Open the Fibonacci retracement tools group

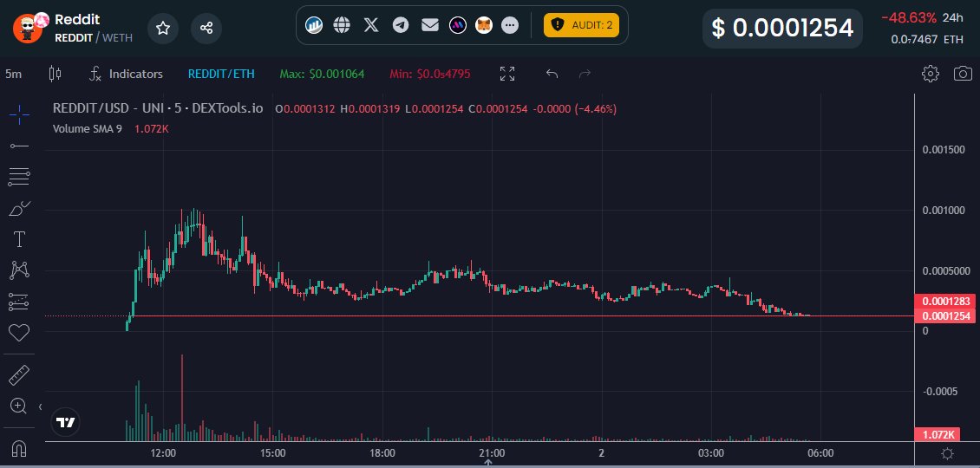[19, 177]
